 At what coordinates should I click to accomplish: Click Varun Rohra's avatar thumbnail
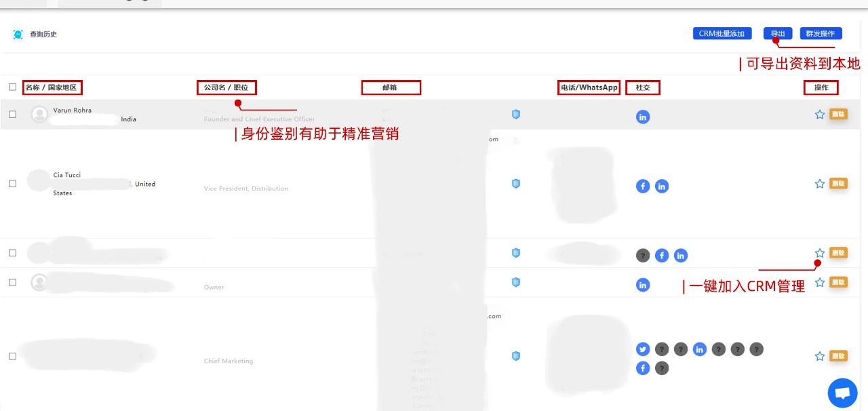[x=39, y=114]
